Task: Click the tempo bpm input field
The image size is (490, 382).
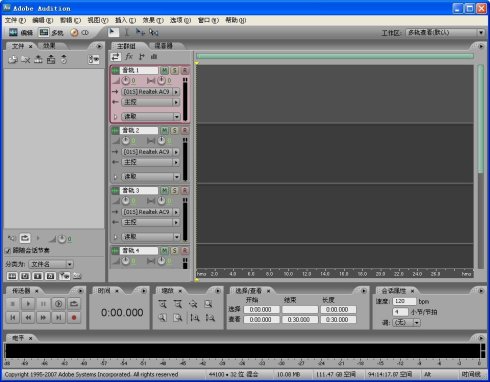Action: pos(404,301)
